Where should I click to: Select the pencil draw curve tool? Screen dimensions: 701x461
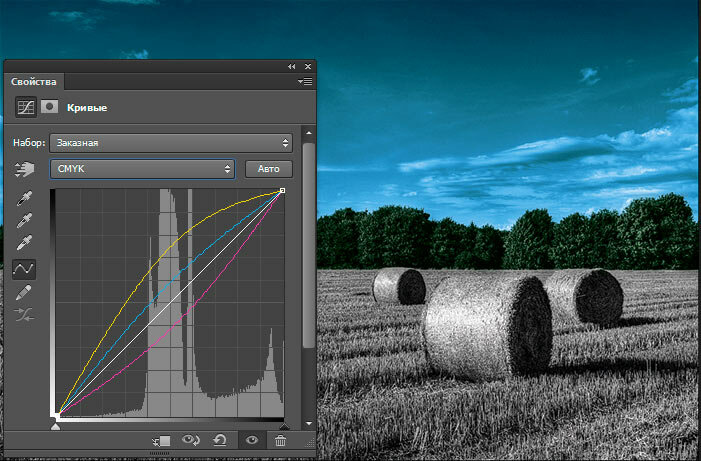[24, 293]
